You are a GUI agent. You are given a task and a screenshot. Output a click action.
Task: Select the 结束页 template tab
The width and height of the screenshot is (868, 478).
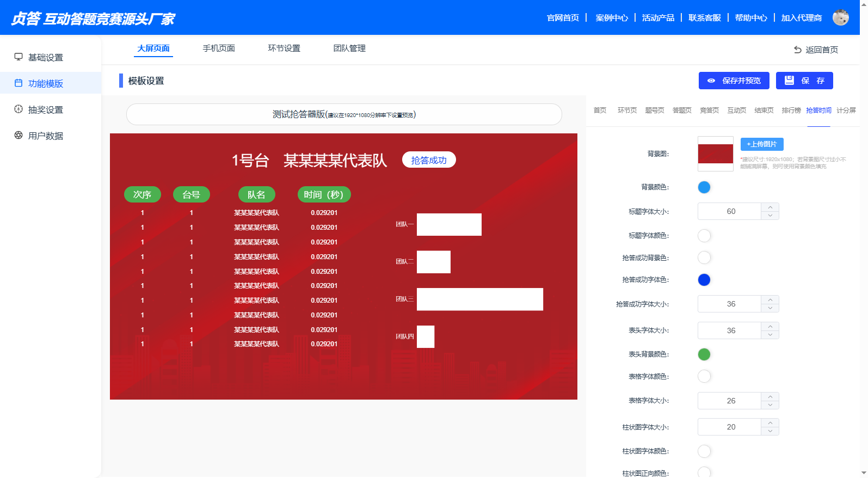coord(764,110)
